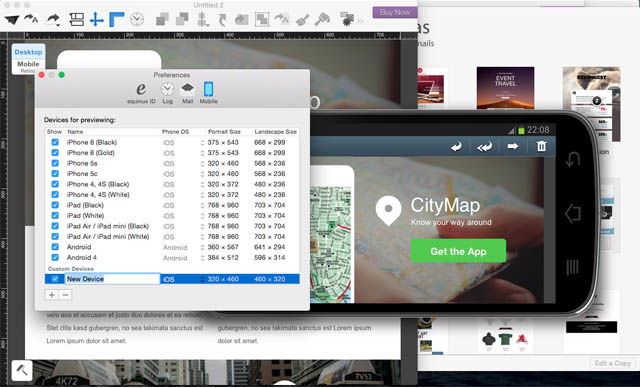Click the gray image shape toolbar icon
Screen dimensions: 640x388
[242, 19]
